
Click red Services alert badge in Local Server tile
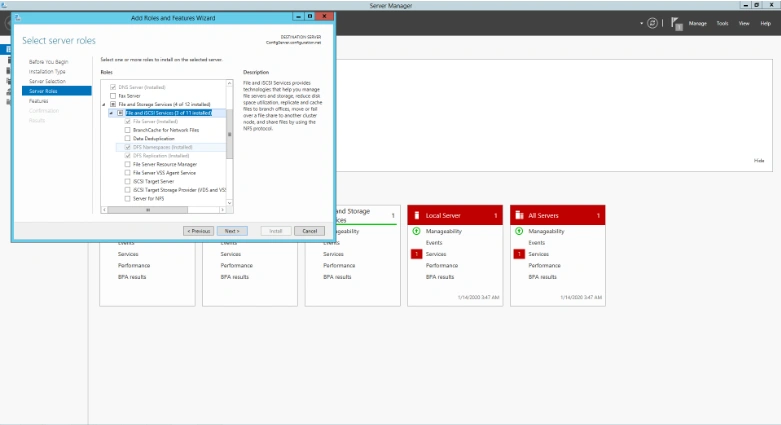coord(416,254)
